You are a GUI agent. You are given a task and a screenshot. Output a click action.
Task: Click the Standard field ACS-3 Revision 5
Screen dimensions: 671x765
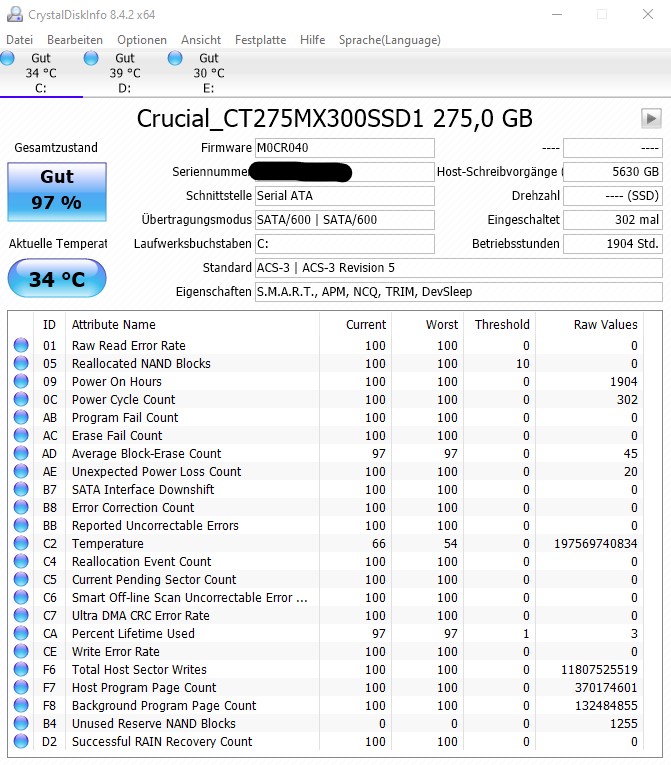pyautogui.click(x=459, y=268)
